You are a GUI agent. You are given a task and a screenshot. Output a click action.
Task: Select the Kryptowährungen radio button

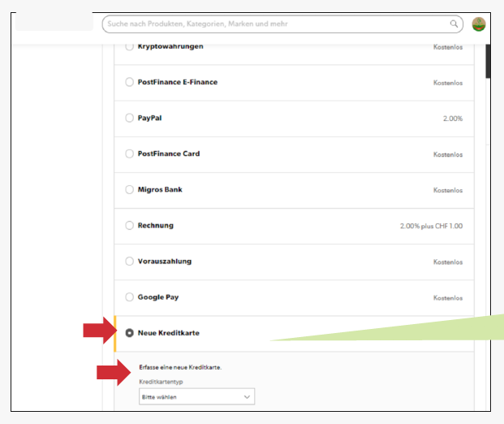(x=129, y=46)
